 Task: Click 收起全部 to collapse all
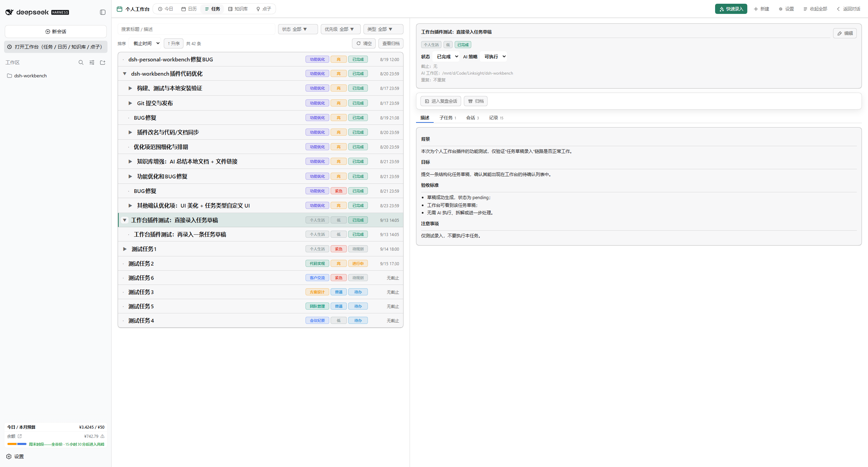point(815,9)
